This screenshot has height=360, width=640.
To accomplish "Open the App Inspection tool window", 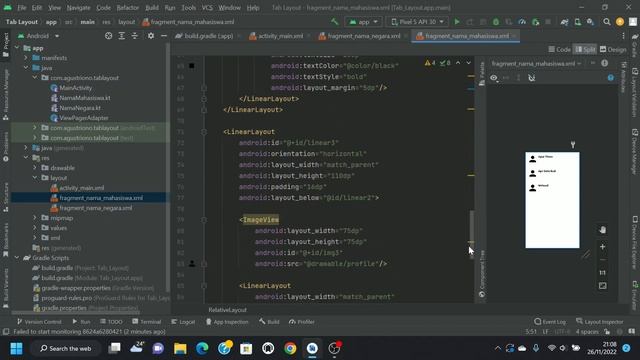I will (227, 322).
